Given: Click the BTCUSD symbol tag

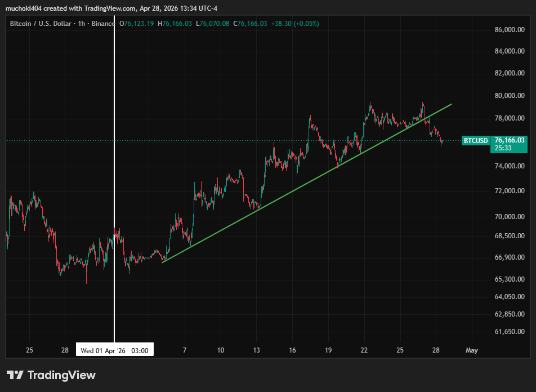Looking at the screenshot, I should 475,140.
